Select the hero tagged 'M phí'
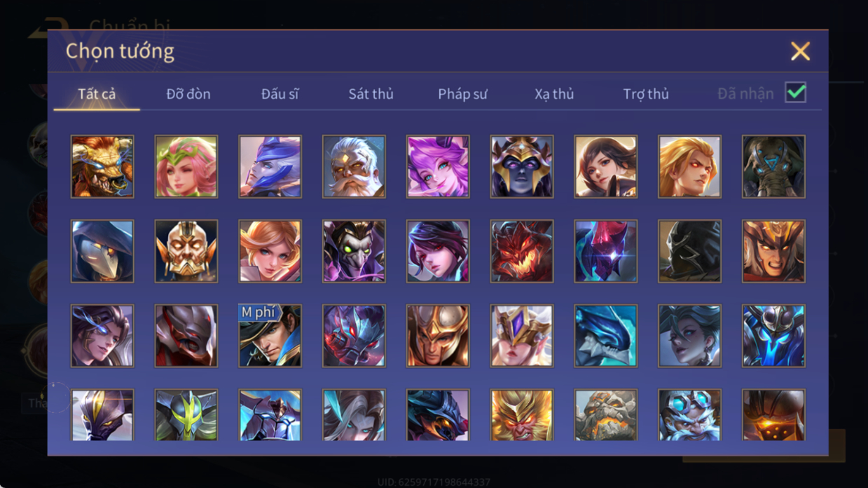The image size is (868, 488). 270,336
